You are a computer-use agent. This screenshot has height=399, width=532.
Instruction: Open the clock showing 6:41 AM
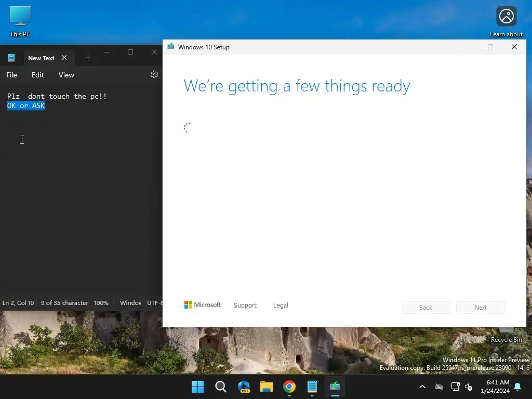pyautogui.click(x=495, y=387)
